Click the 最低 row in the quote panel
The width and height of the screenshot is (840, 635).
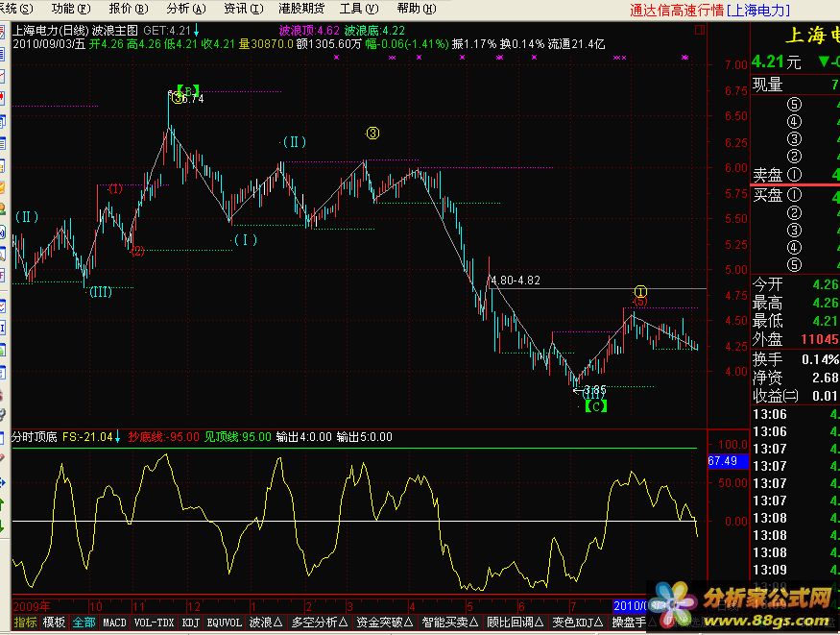[x=796, y=321]
